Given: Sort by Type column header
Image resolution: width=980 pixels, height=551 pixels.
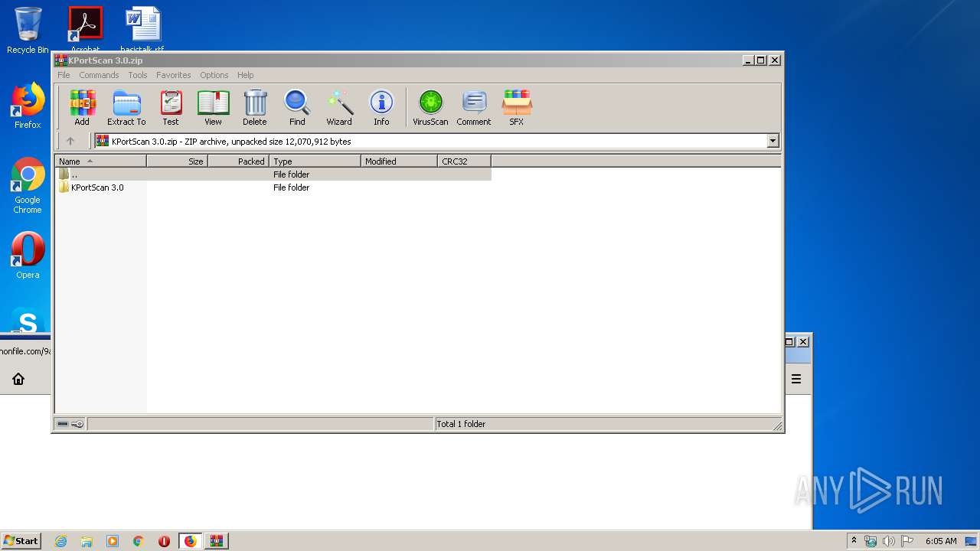Looking at the screenshot, I should [315, 161].
